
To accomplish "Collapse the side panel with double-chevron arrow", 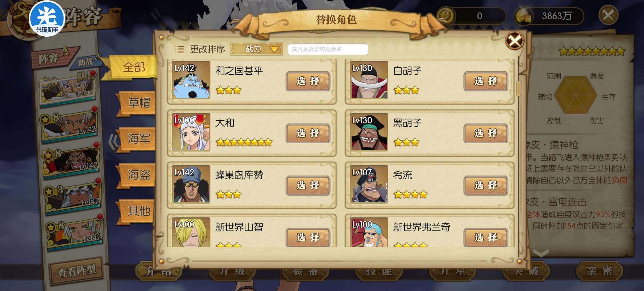I will [114, 142].
